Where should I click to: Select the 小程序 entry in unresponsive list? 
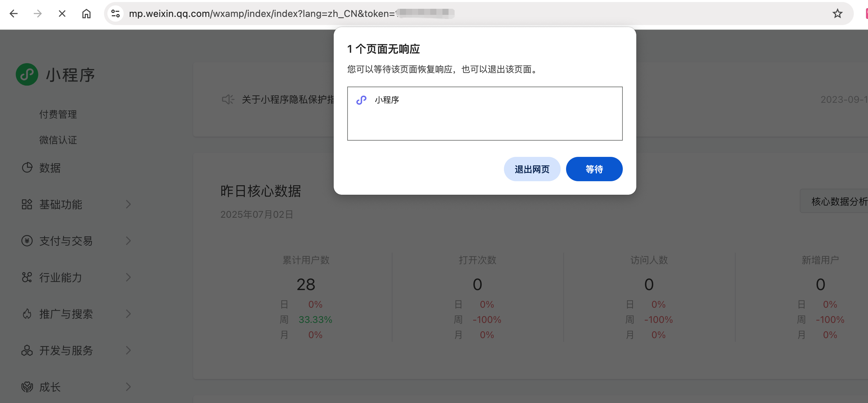tap(387, 100)
